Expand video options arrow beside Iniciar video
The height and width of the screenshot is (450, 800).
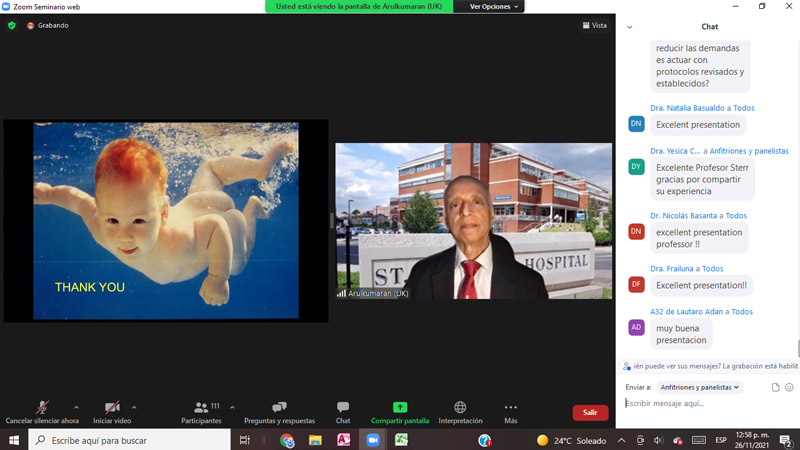point(134,407)
